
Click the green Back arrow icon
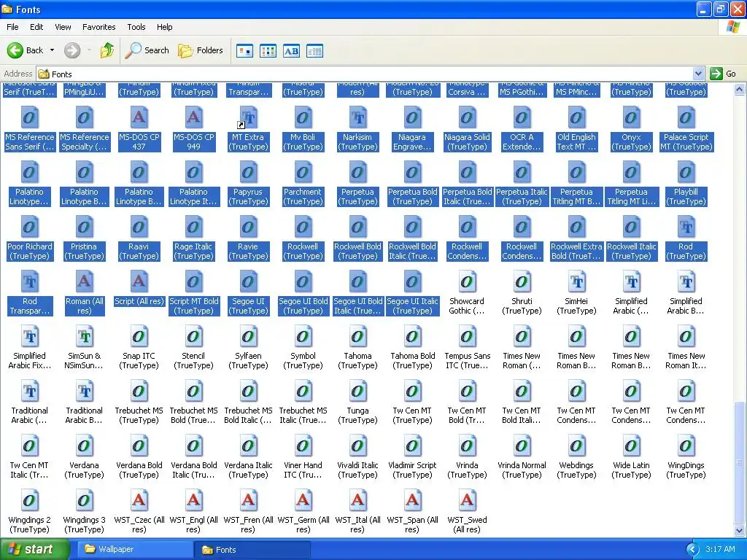point(15,50)
